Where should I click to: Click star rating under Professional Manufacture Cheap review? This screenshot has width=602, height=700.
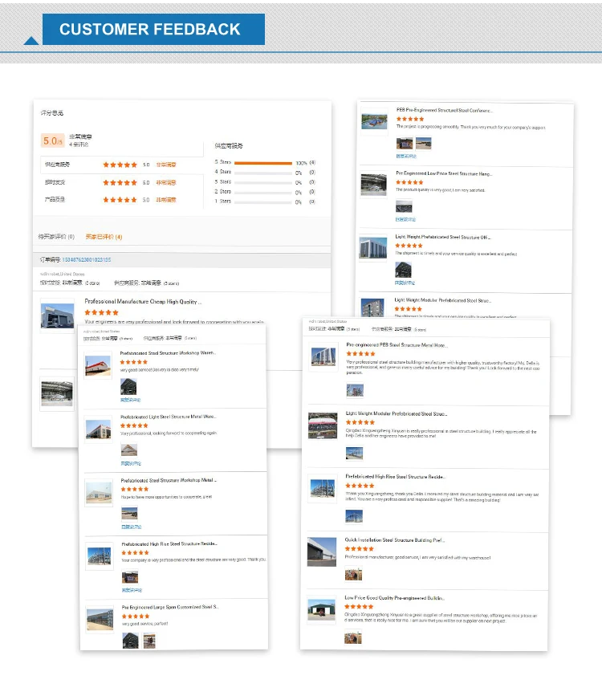[x=101, y=312]
